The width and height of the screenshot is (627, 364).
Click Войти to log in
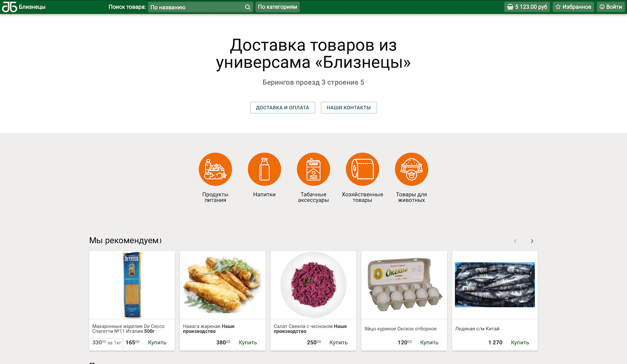click(x=611, y=7)
